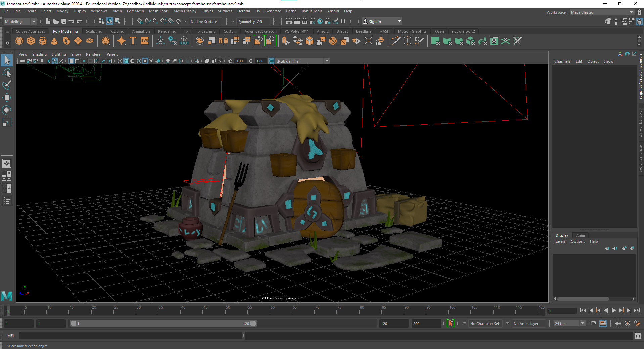Open the 24 fps frame rate dropdown
Viewport: 644px width, 349px height.
583,323
